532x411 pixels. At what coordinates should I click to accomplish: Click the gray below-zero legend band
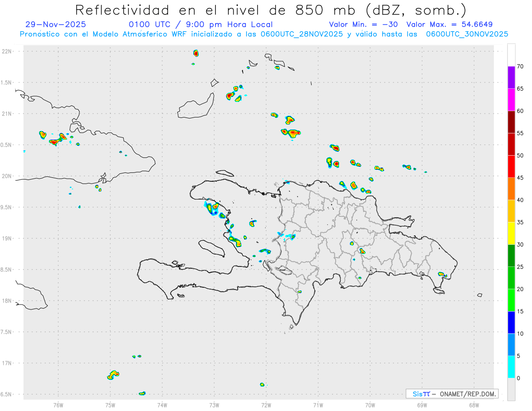click(x=511, y=389)
